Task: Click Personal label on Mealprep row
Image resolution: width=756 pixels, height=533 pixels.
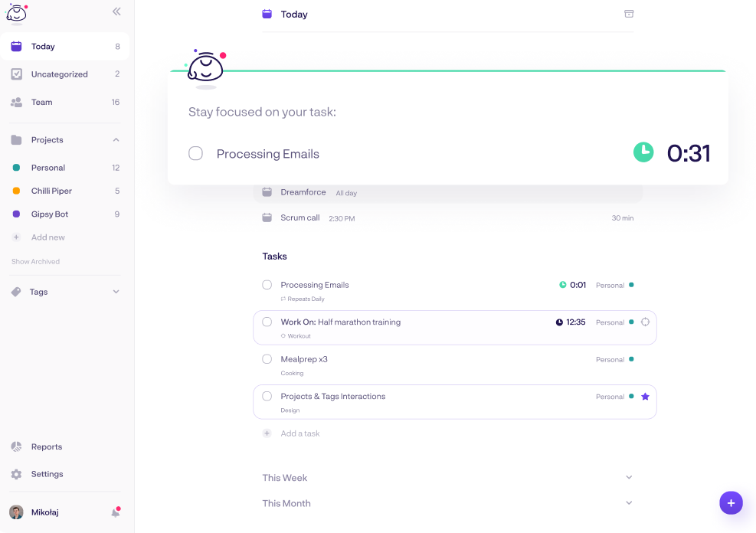Action: (610, 359)
